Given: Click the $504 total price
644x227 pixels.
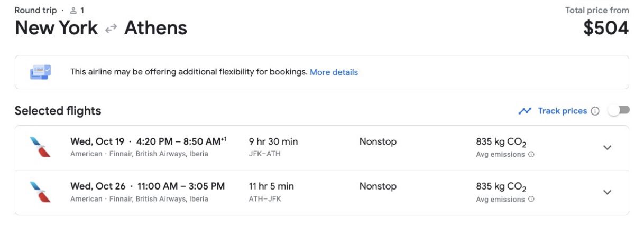Looking at the screenshot, I should (x=606, y=29).
